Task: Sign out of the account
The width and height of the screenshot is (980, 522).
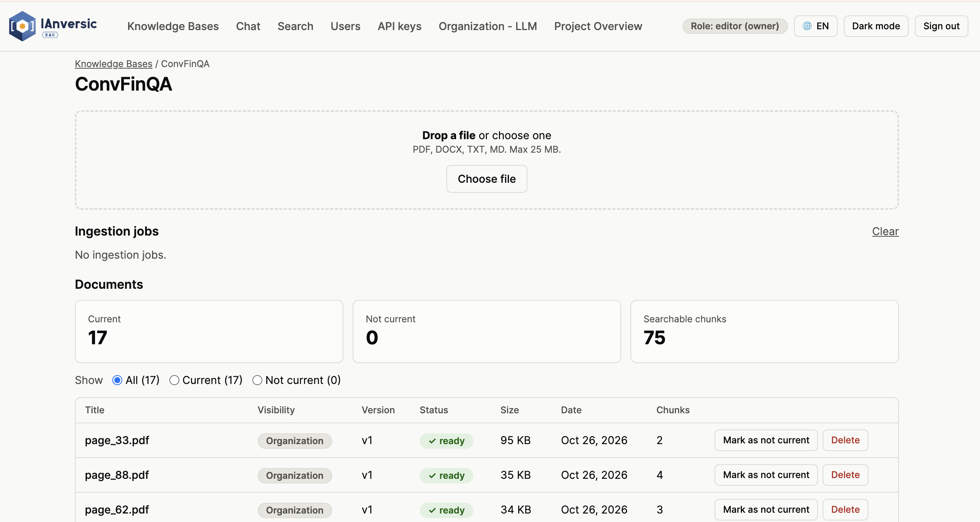Action: click(x=941, y=26)
